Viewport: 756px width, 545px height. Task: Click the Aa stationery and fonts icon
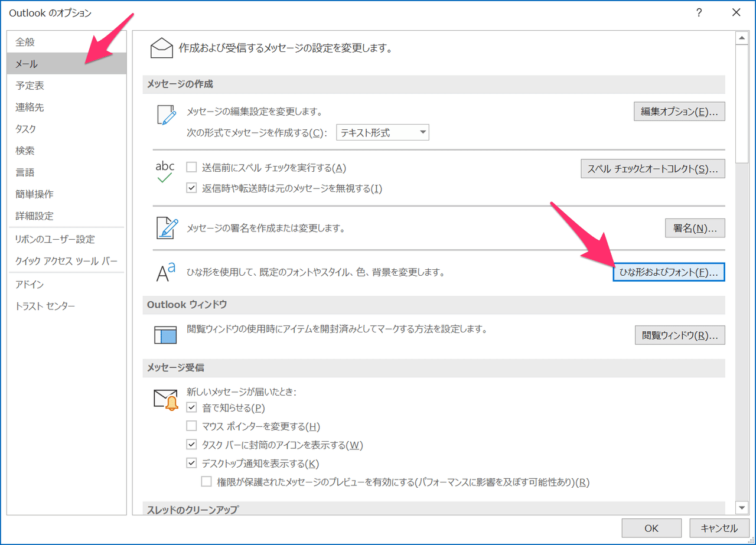(166, 272)
